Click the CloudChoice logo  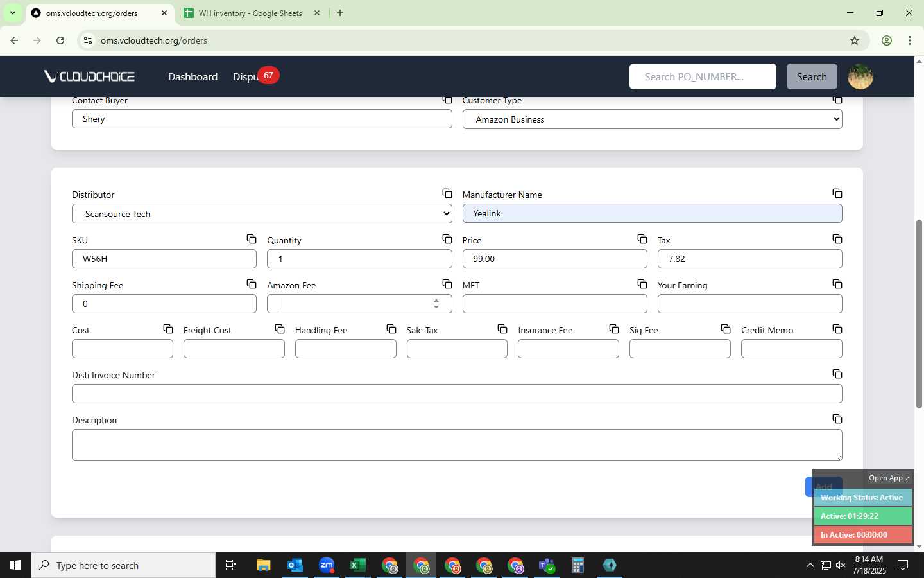(x=89, y=76)
